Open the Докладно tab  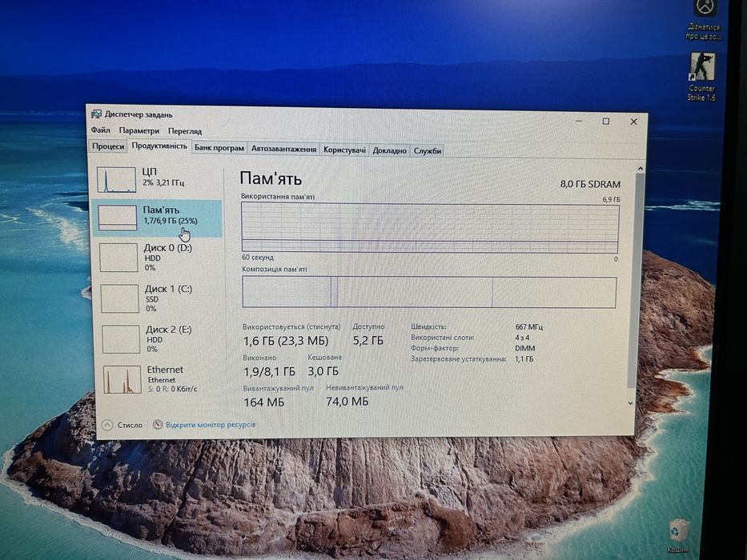390,150
